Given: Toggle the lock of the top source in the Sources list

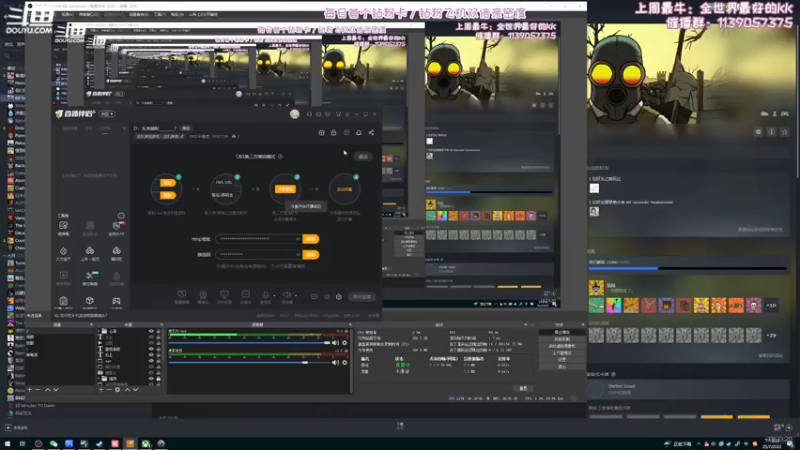Looking at the screenshot, I should tap(158, 331).
